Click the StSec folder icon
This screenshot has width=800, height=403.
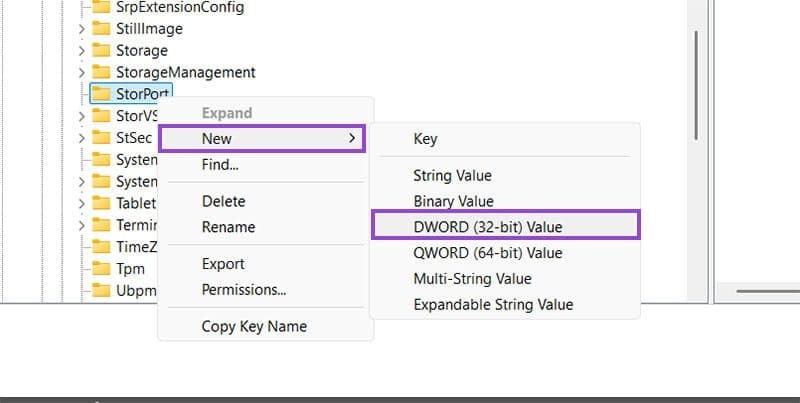100,138
